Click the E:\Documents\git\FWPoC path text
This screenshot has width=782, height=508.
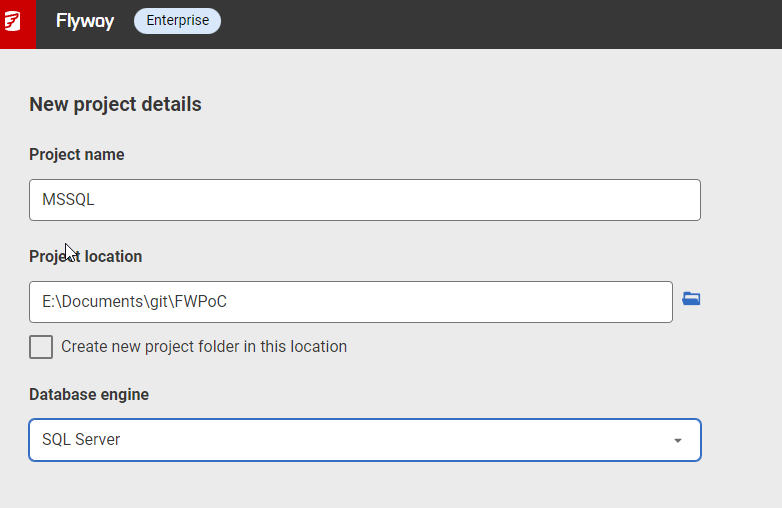click(127, 302)
